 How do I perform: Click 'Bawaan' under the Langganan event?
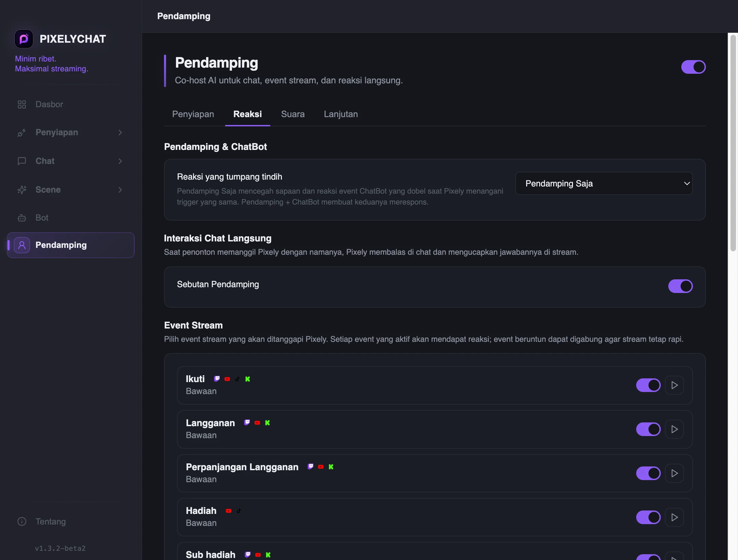click(201, 435)
